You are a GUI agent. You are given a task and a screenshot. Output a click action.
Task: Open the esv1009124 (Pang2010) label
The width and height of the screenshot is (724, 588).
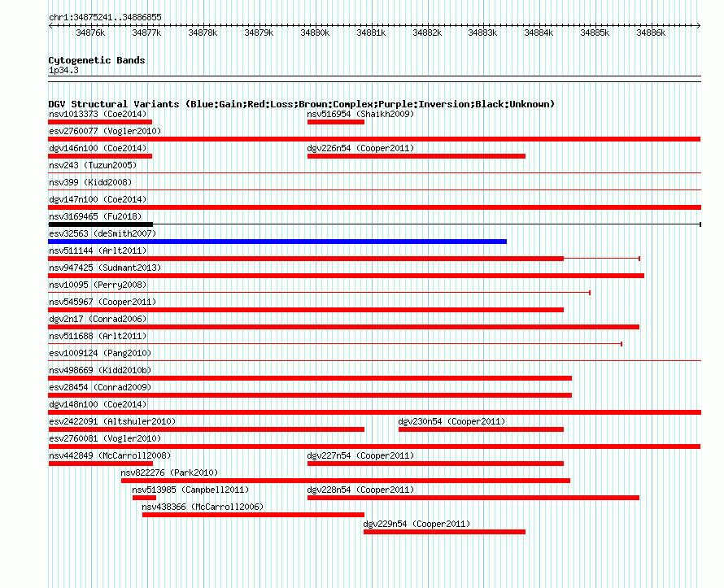point(100,353)
